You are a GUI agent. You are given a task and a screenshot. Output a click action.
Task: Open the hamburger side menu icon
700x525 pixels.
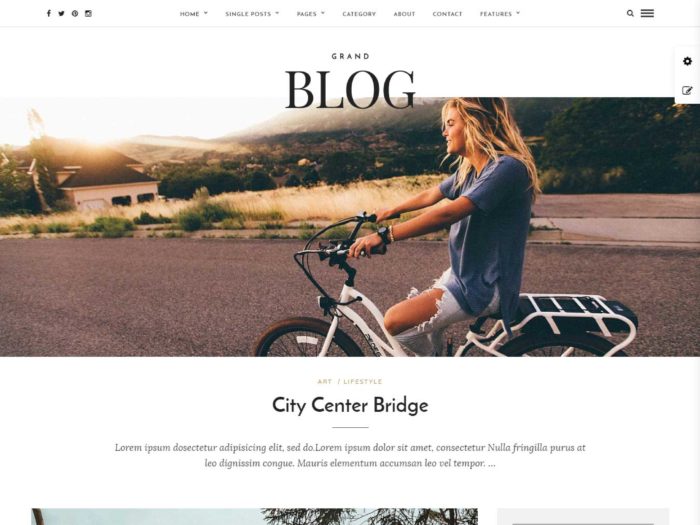tap(647, 13)
